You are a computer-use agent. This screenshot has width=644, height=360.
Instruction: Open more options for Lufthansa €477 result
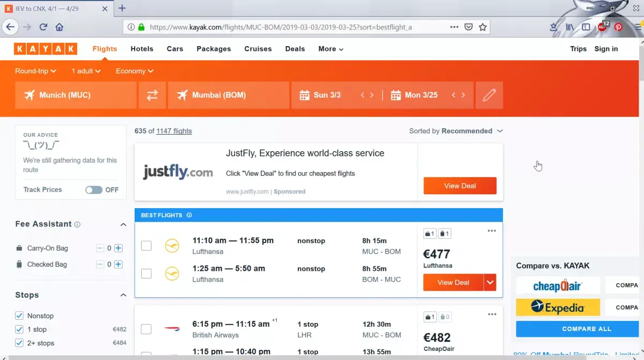[x=492, y=231]
